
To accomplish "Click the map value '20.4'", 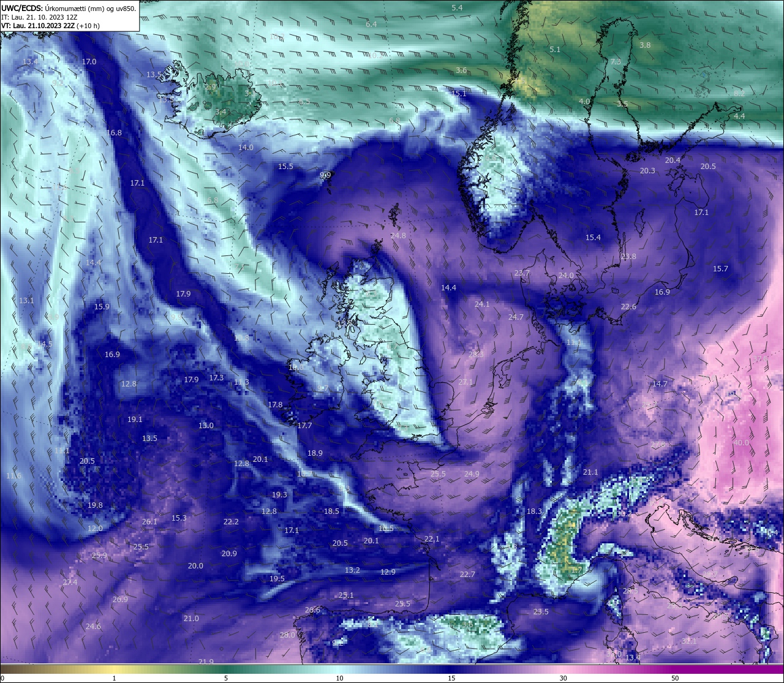I will [x=673, y=160].
